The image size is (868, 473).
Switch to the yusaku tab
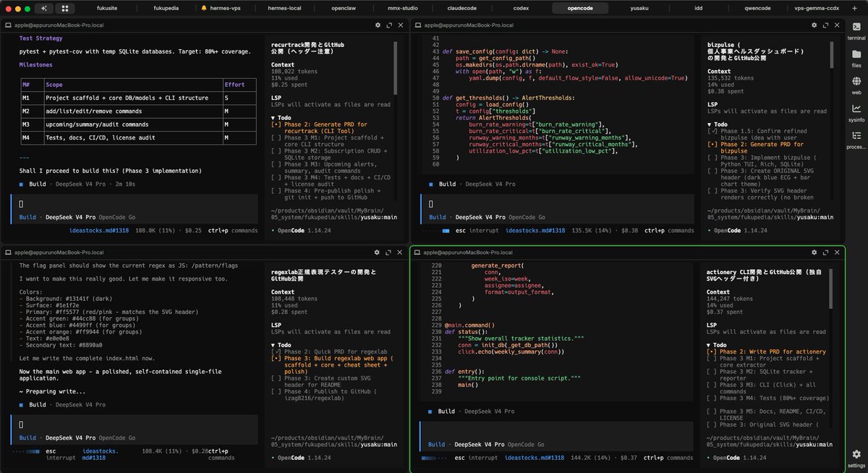(639, 9)
